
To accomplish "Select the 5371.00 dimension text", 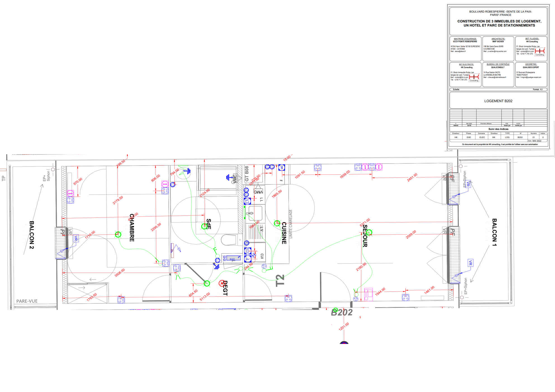I will [x=365, y=222].
